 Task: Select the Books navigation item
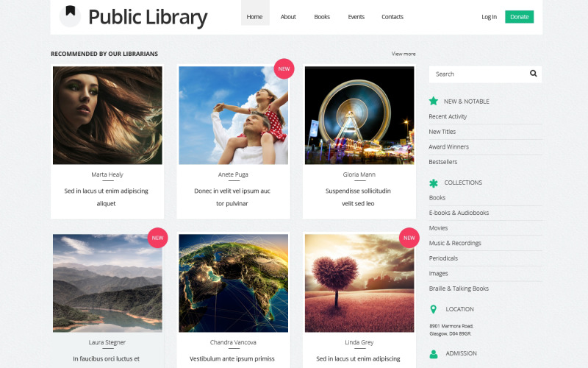point(322,17)
